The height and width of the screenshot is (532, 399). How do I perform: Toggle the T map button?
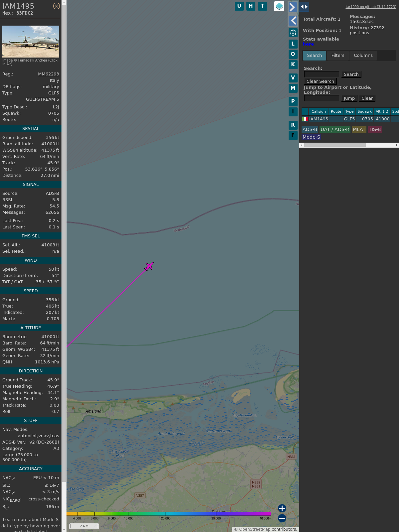click(262, 6)
